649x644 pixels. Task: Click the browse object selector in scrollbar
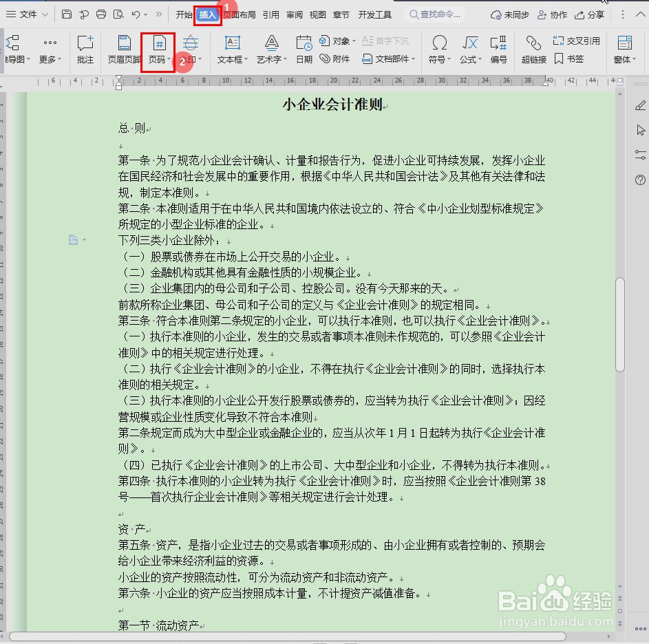pyautogui.click(x=620, y=610)
